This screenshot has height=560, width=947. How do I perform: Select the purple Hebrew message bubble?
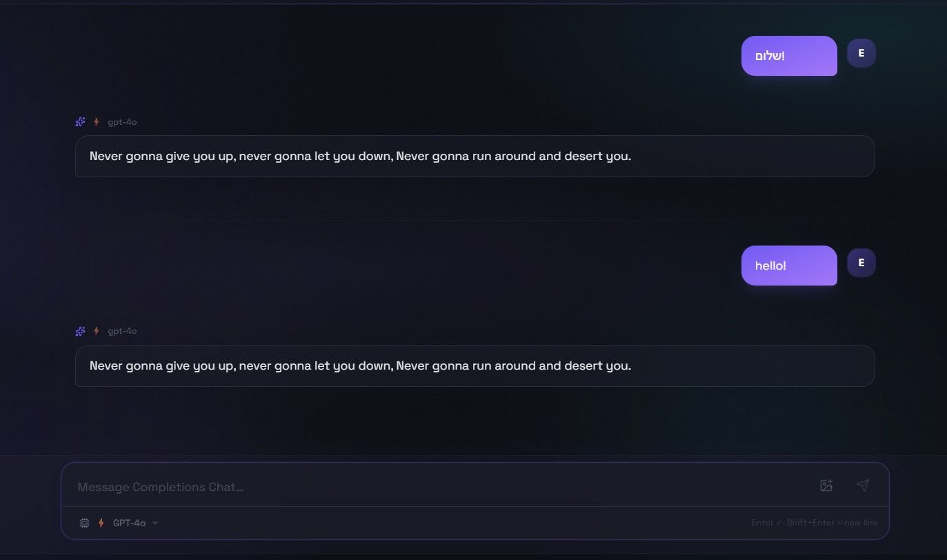tap(789, 56)
